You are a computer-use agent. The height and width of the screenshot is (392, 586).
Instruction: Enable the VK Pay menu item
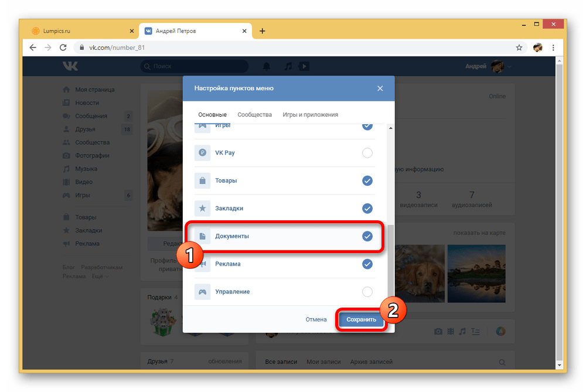pyautogui.click(x=367, y=152)
